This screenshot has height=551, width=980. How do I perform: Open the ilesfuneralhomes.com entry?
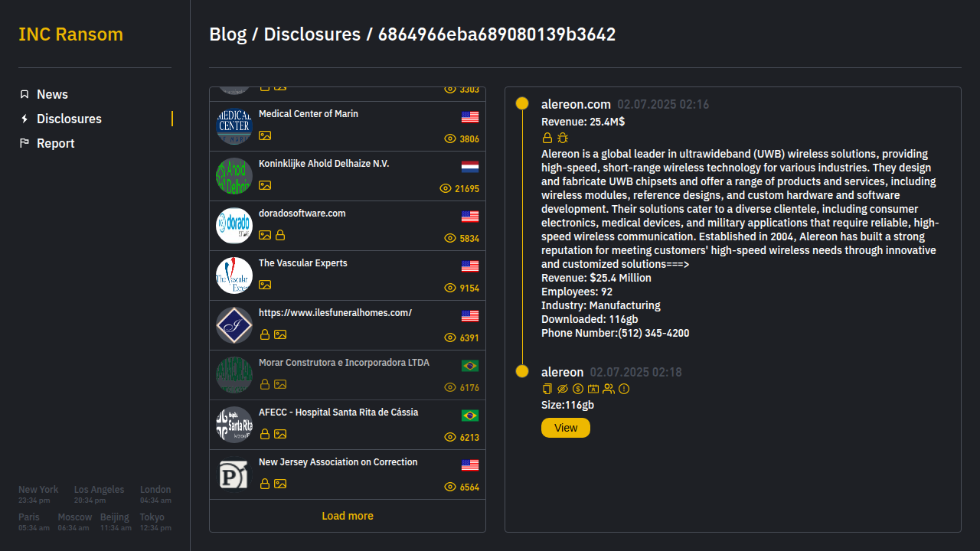point(348,325)
